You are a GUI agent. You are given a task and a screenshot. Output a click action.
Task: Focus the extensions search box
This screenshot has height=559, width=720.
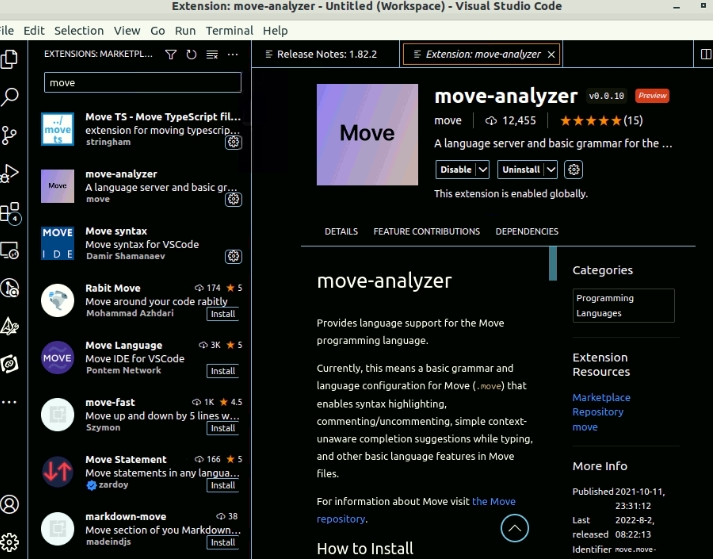click(142, 83)
